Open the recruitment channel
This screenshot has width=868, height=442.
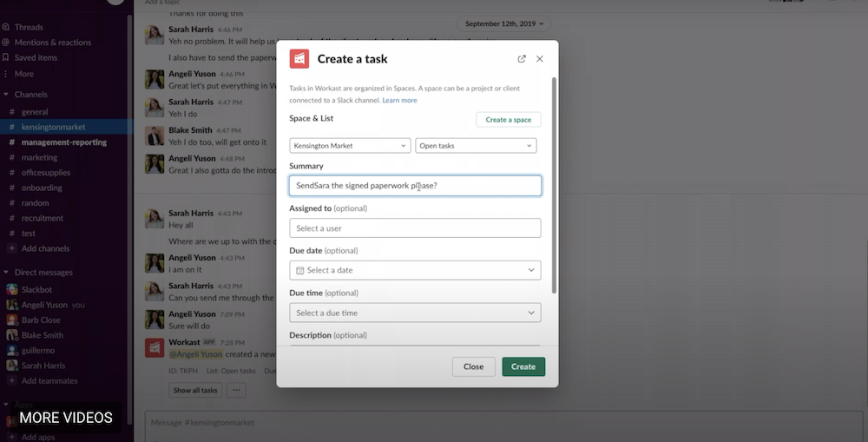[x=43, y=218]
